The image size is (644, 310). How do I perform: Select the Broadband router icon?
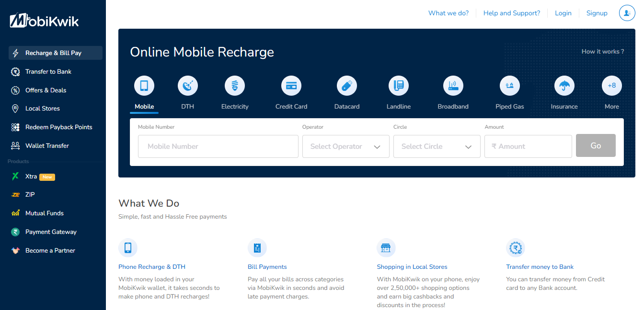(453, 86)
